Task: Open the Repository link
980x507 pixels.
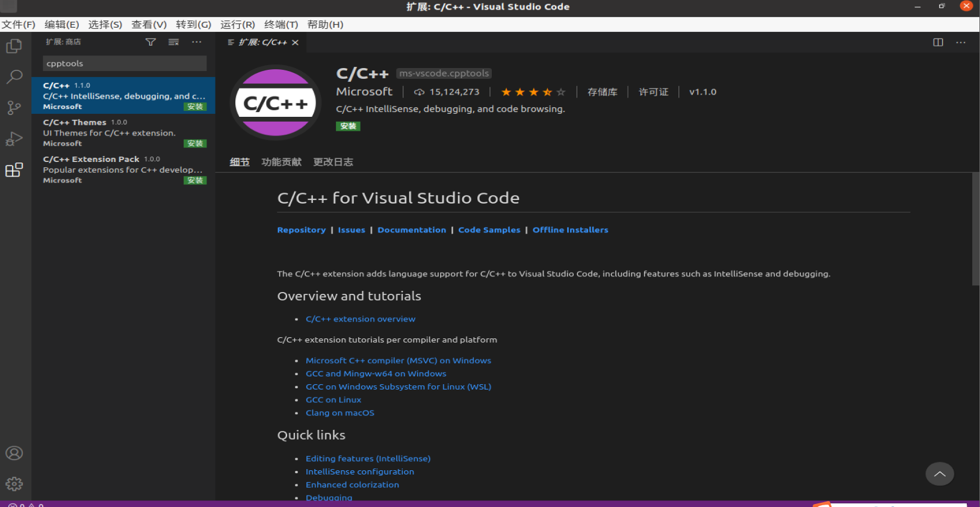Action: pyautogui.click(x=301, y=230)
